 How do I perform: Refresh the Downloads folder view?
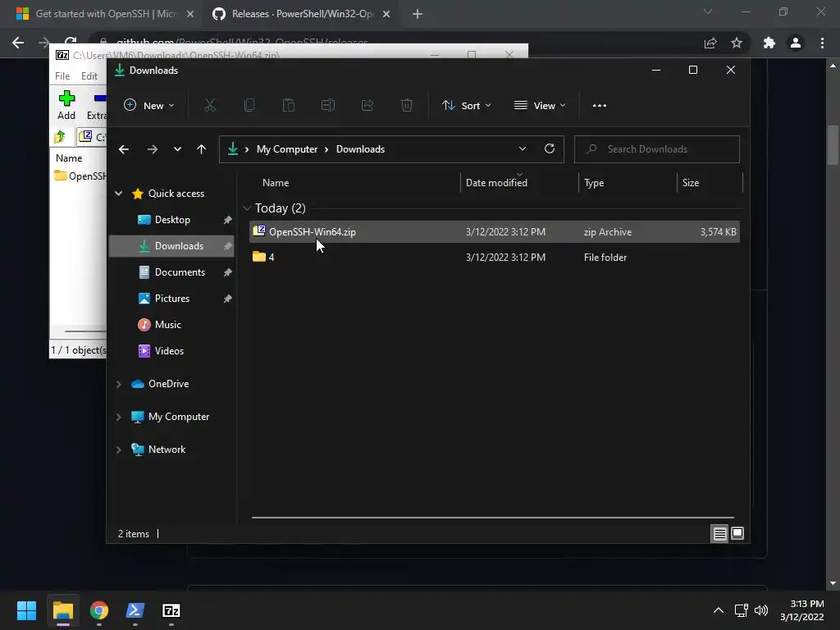pyautogui.click(x=550, y=149)
